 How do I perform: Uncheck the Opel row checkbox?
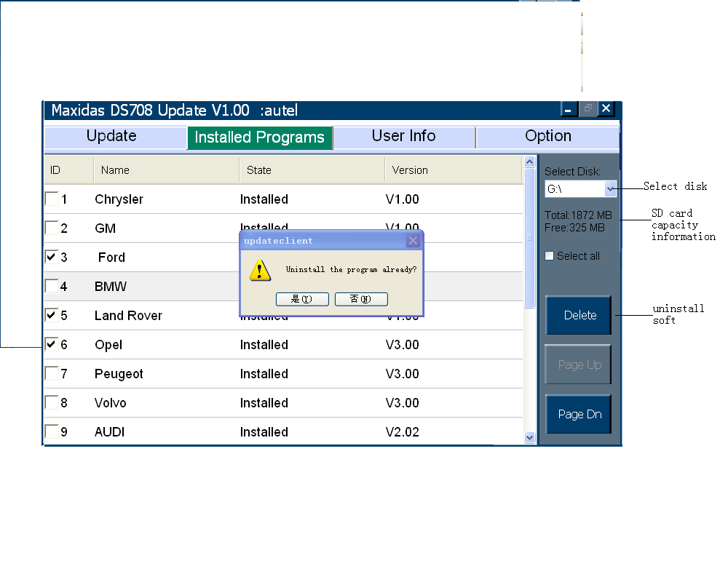coord(52,344)
